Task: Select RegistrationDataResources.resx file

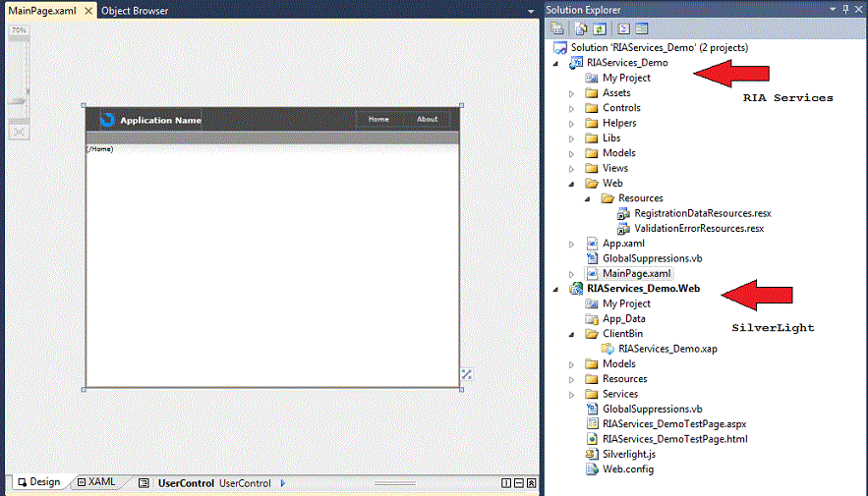Action: (x=703, y=213)
